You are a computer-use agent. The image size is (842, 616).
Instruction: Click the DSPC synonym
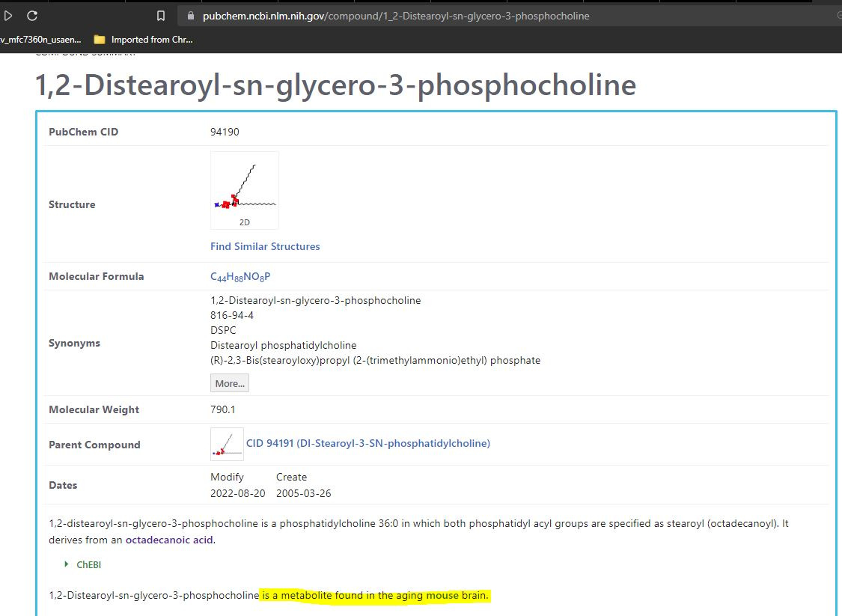click(x=223, y=330)
